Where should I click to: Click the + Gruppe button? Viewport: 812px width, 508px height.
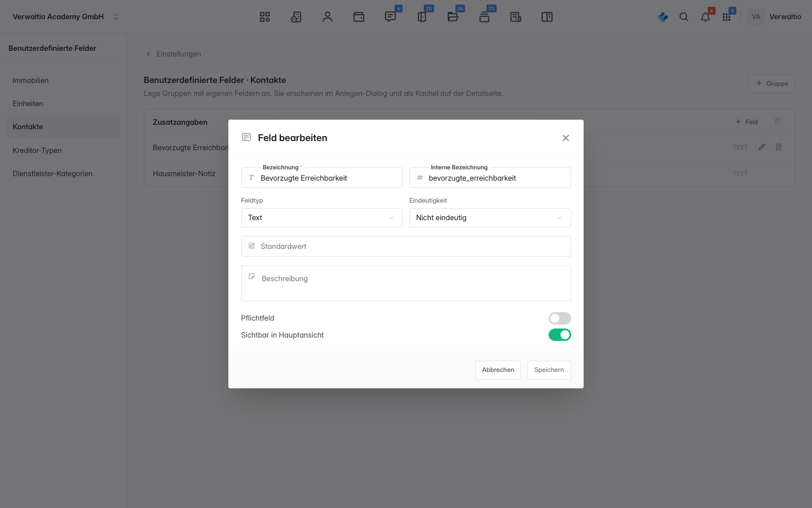(771, 84)
